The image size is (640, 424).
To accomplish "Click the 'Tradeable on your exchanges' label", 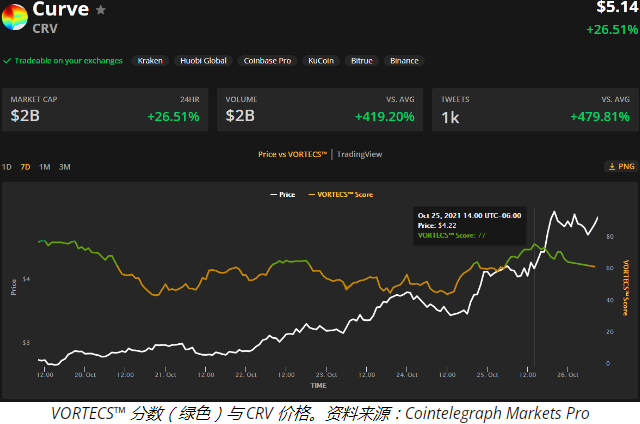I will [69, 61].
